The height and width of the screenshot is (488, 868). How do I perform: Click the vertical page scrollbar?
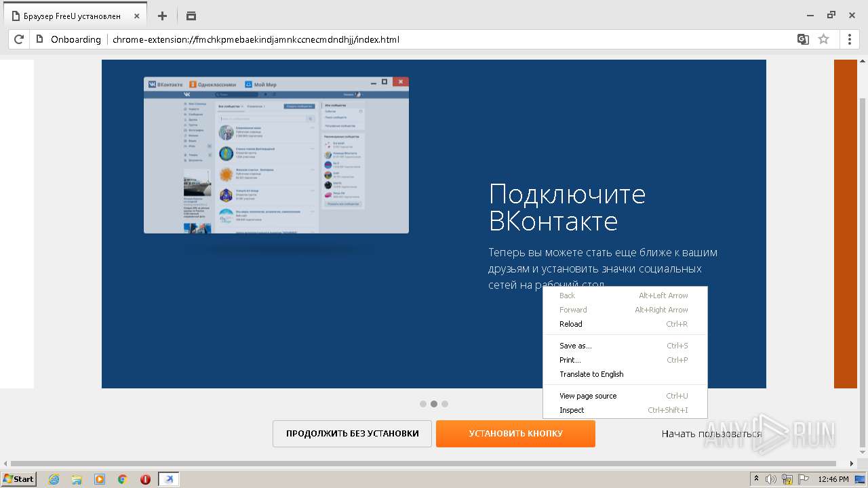click(863, 273)
